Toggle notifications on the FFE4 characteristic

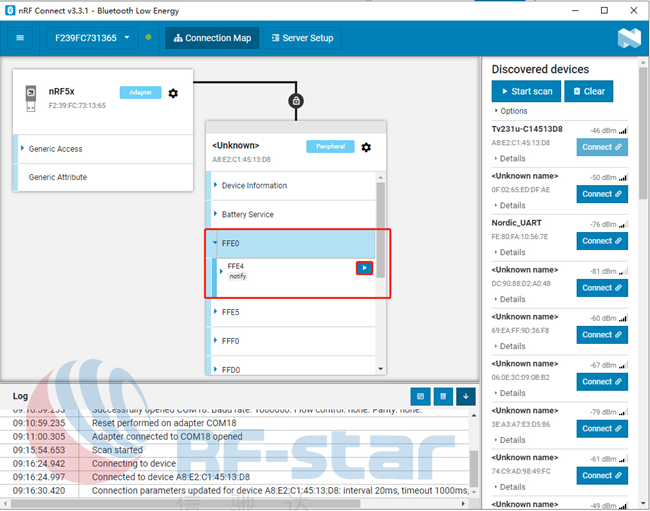365,268
